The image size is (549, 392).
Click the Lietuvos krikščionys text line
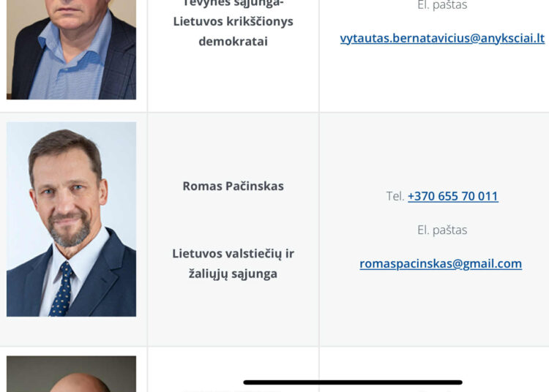point(234,21)
